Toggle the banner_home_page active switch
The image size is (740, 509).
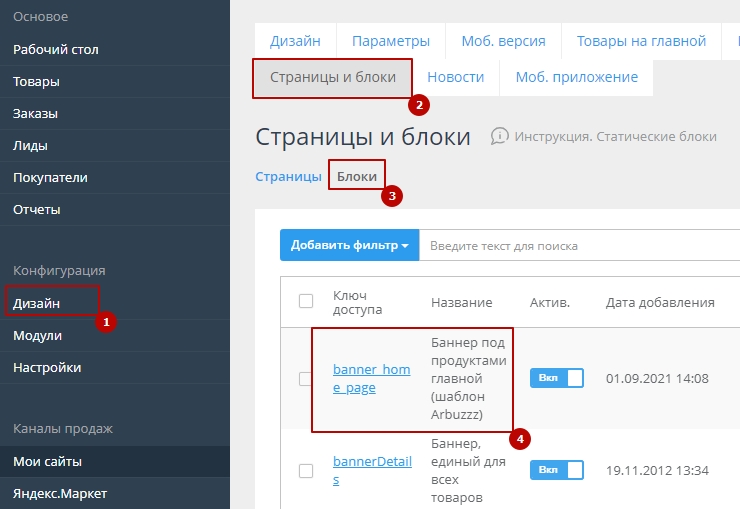tap(555, 379)
